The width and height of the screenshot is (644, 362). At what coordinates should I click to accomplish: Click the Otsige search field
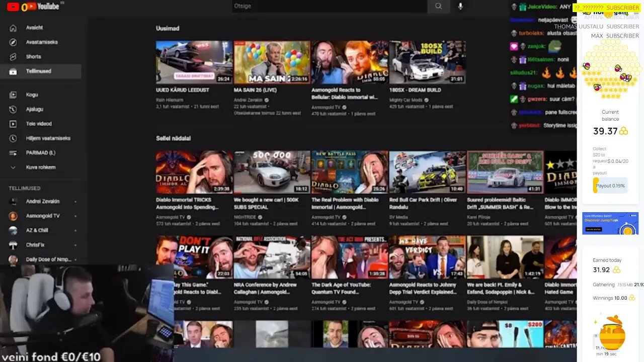330,6
